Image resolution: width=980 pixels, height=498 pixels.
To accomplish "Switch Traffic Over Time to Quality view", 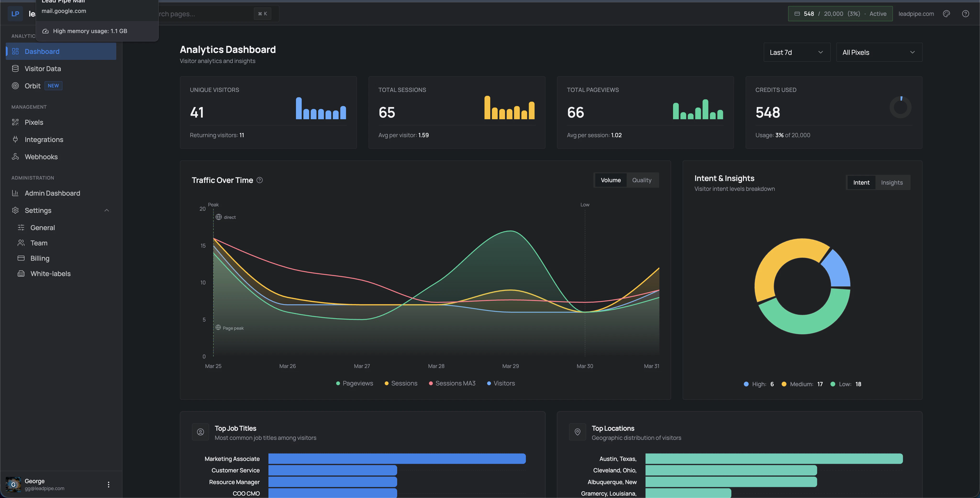I will click(x=642, y=180).
